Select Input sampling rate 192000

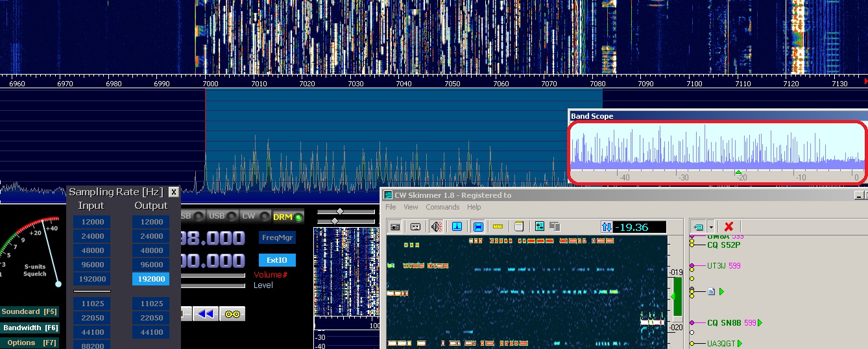(x=91, y=279)
